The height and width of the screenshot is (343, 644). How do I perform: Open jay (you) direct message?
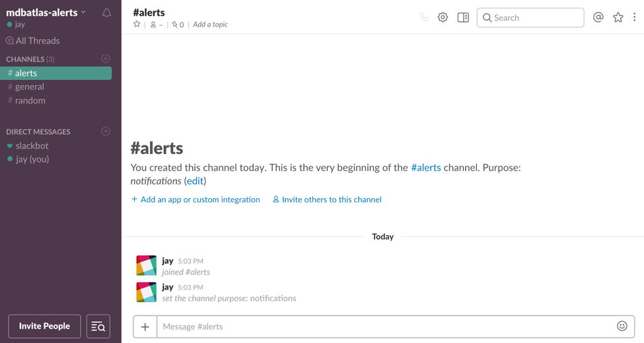pyautogui.click(x=28, y=159)
